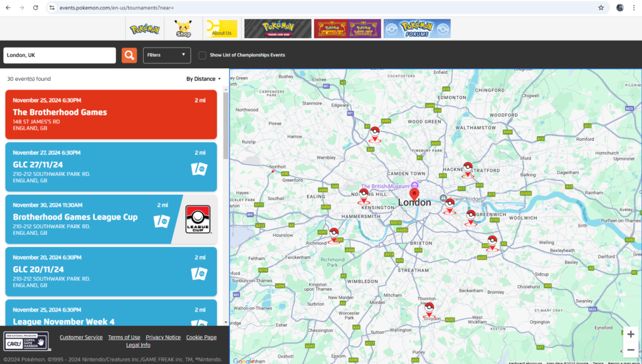
Task: Open the Pokémon Shop Pikachu icon
Action: (x=183, y=28)
